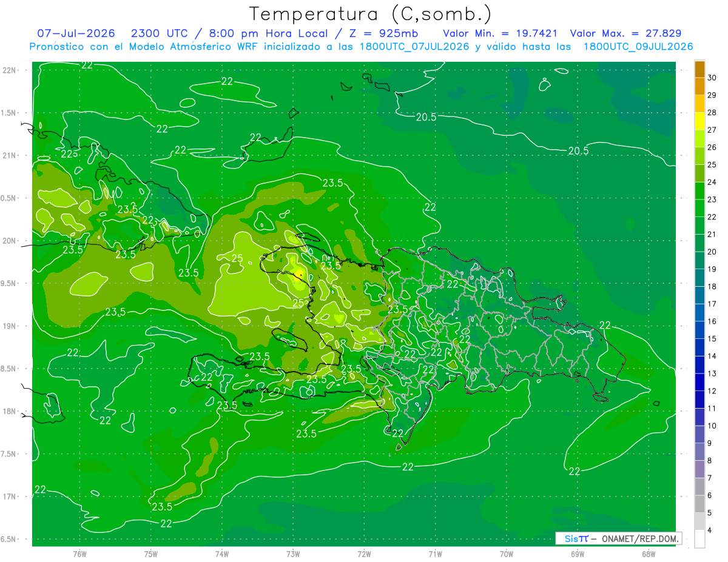
Task: Click the legend value "4"
Action: pyautogui.click(x=710, y=530)
